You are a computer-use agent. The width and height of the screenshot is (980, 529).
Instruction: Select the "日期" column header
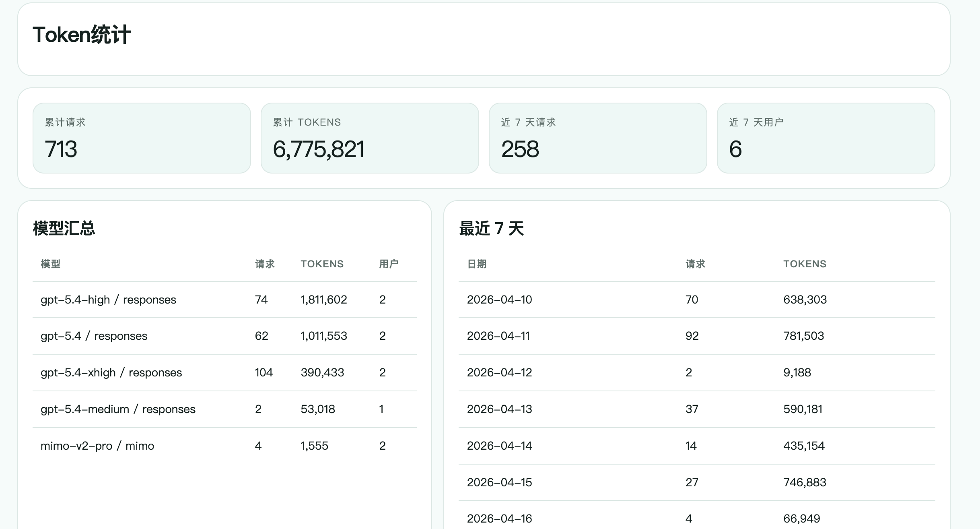(x=477, y=264)
